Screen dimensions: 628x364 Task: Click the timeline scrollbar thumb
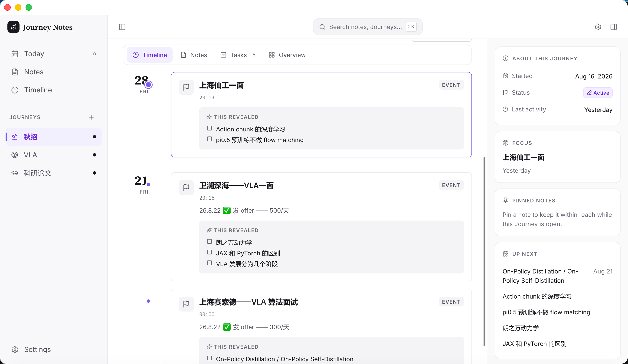tap(484, 252)
